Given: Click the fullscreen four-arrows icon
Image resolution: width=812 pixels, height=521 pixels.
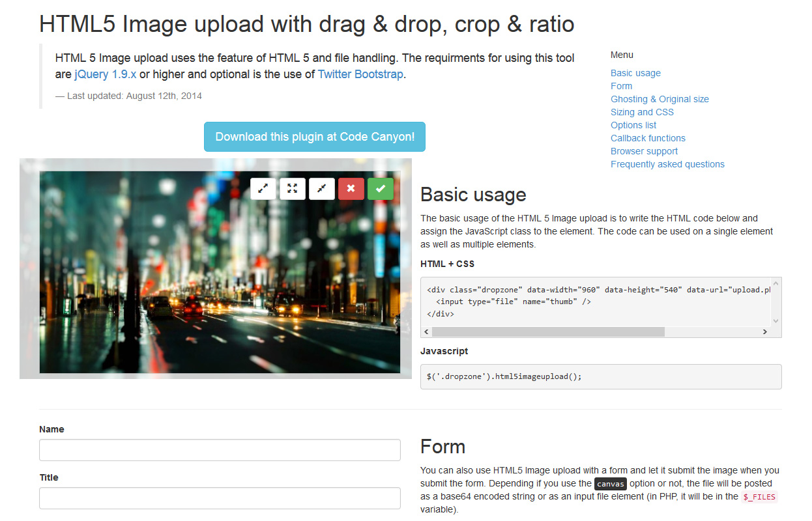Looking at the screenshot, I should pyautogui.click(x=293, y=189).
